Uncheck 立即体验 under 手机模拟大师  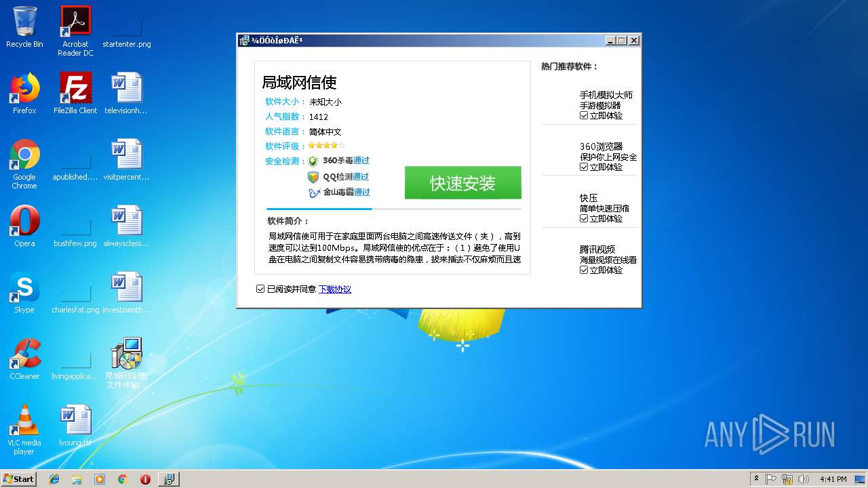pos(584,116)
